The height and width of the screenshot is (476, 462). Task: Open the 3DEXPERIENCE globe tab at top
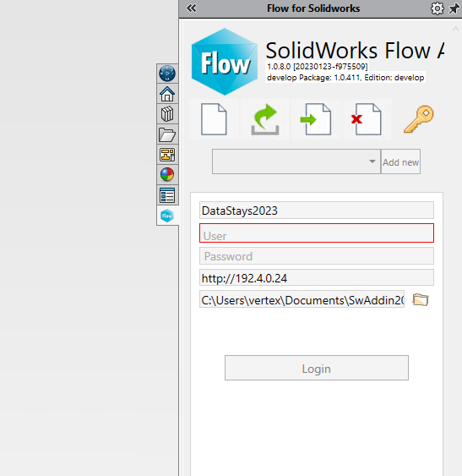167,74
